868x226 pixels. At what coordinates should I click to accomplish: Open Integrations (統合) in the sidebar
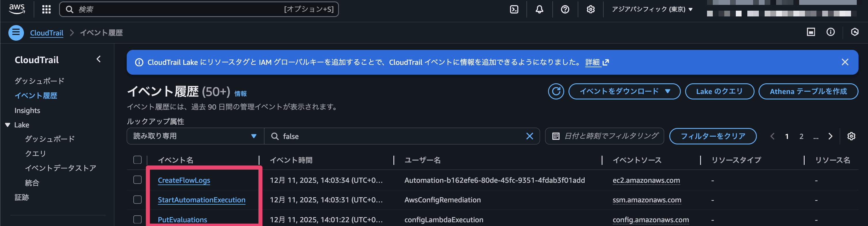coord(32,183)
